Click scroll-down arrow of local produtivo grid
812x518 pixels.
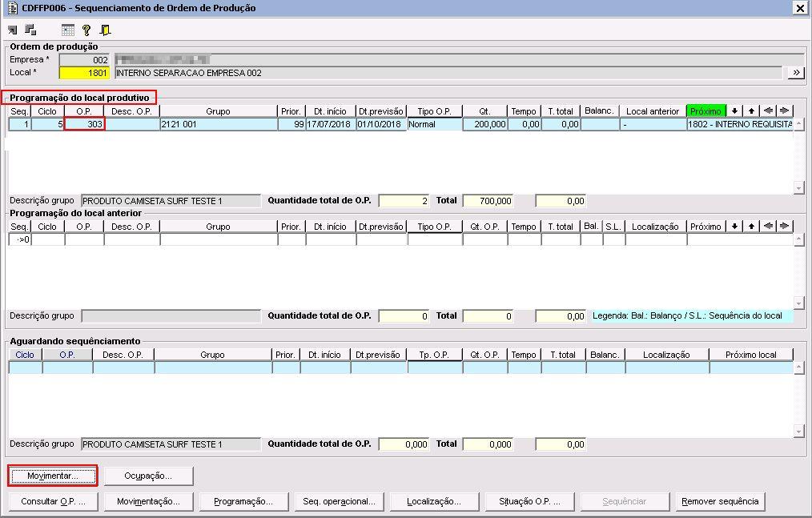(x=798, y=187)
